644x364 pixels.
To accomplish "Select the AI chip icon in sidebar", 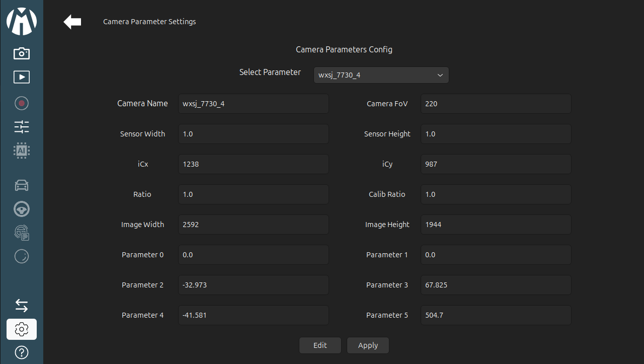I will point(22,151).
